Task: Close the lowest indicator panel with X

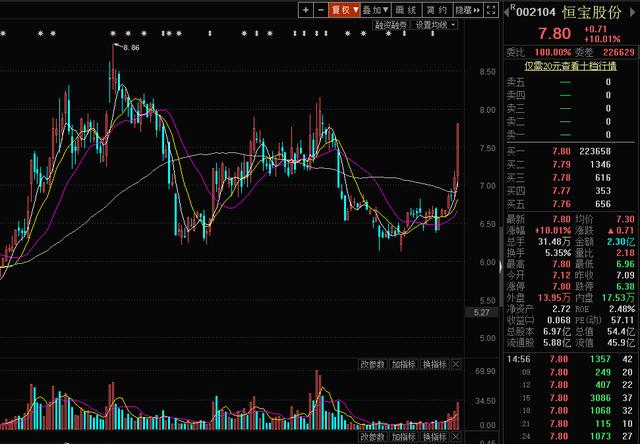Action: pos(456,437)
